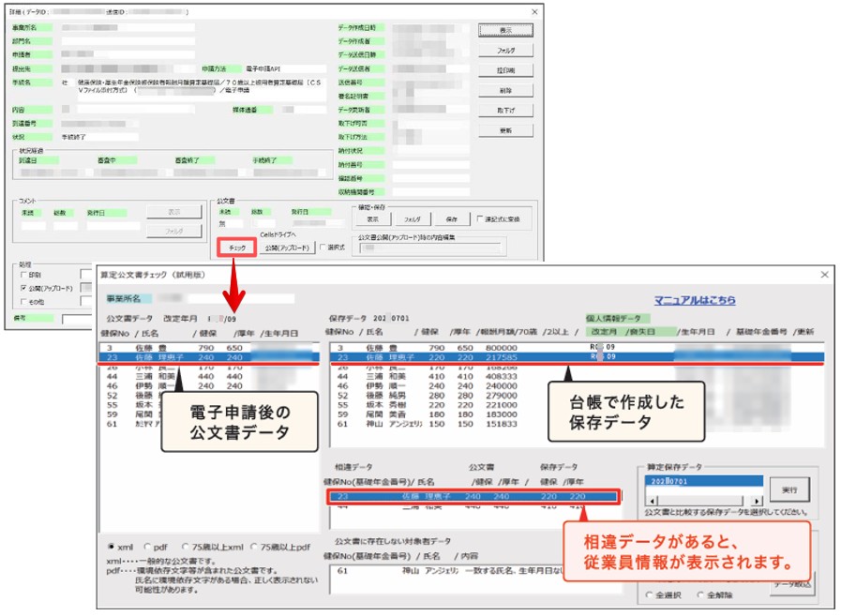Select the 75歳以上pdf radio button
This screenshot has width=841, height=616.
(254, 547)
